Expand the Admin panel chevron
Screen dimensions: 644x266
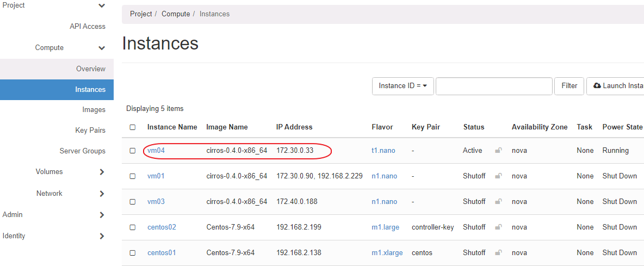(x=102, y=215)
